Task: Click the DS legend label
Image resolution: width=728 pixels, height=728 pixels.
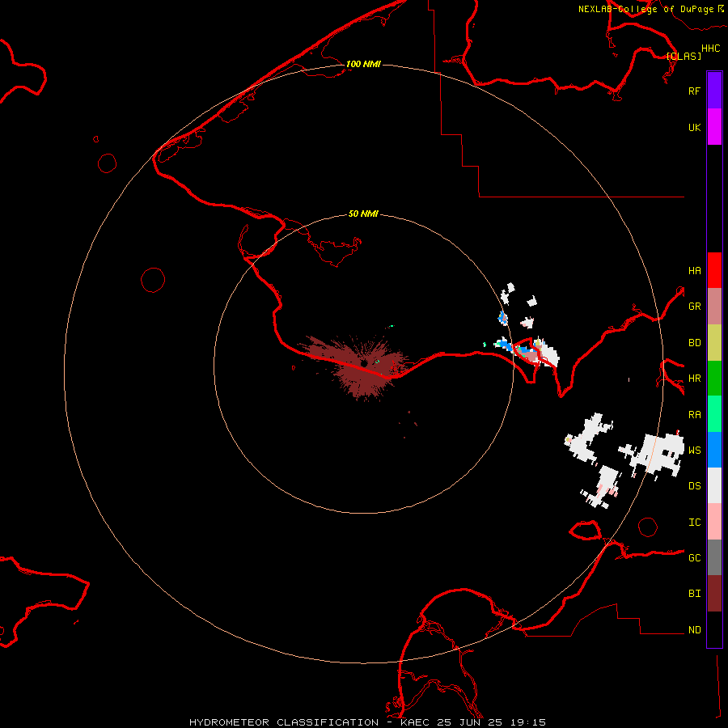Action: (x=694, y=486)
